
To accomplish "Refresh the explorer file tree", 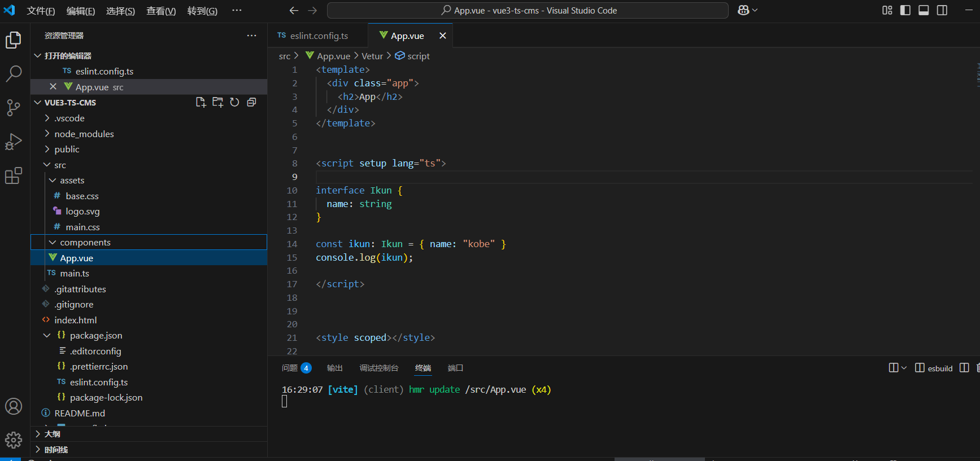I will (234, 102).
